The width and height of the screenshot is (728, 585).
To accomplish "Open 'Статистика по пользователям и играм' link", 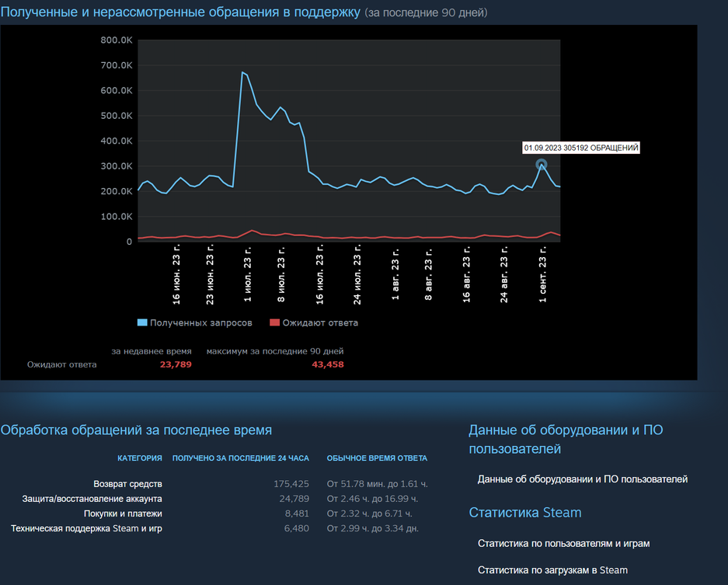I will (x=563, y=544).
